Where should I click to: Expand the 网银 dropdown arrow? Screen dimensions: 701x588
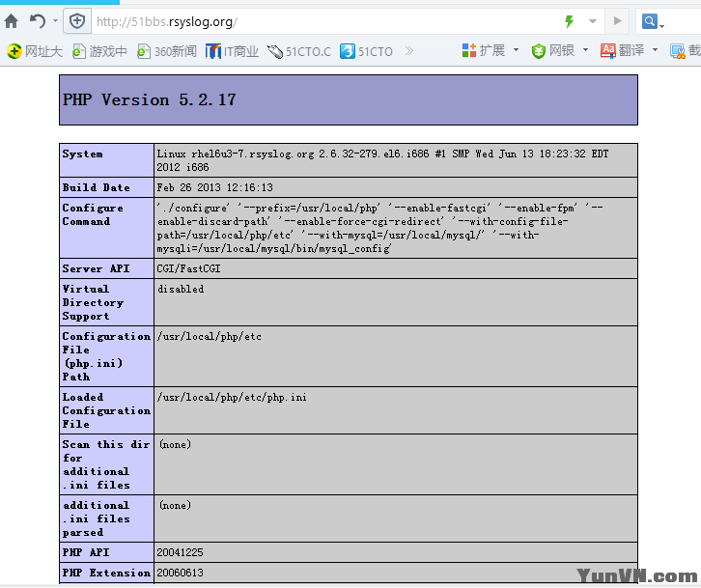coord(585,50)
